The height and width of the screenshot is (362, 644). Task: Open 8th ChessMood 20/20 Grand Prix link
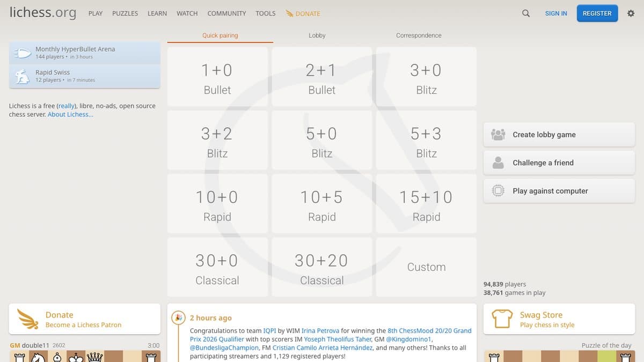331,335
